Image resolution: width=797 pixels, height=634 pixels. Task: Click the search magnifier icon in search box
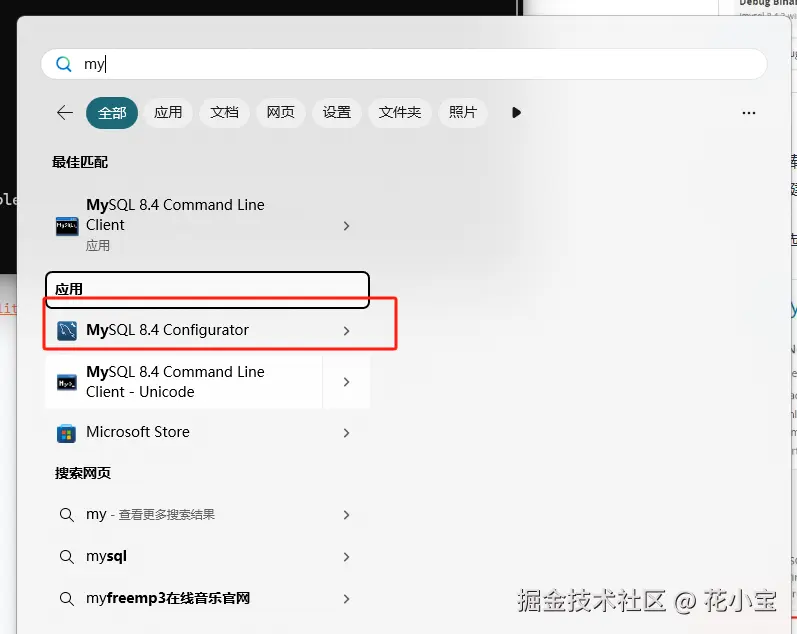coord(64,64)
